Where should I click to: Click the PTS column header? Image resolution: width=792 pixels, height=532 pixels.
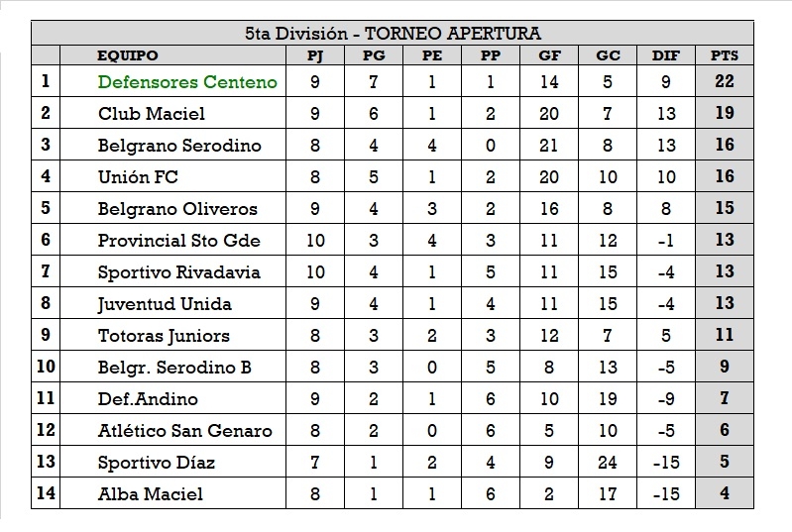(724, 55)
